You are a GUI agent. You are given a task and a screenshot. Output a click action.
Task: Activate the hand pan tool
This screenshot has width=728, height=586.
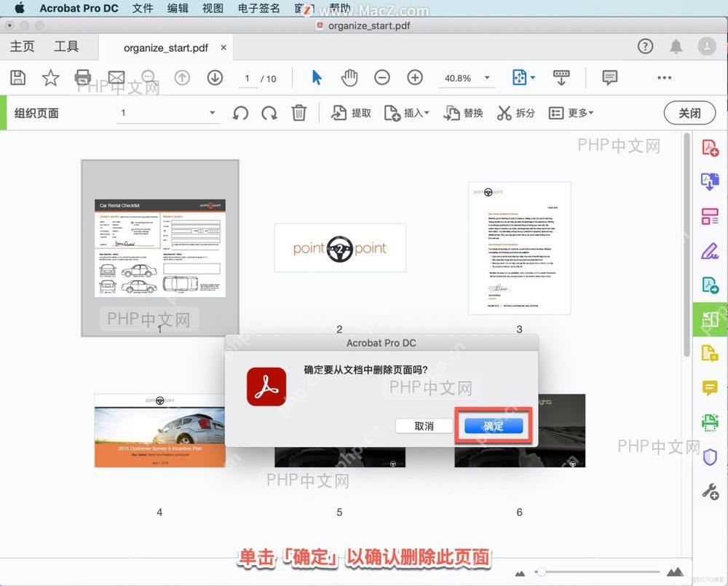pyautogui.click(x=349, y=78)
